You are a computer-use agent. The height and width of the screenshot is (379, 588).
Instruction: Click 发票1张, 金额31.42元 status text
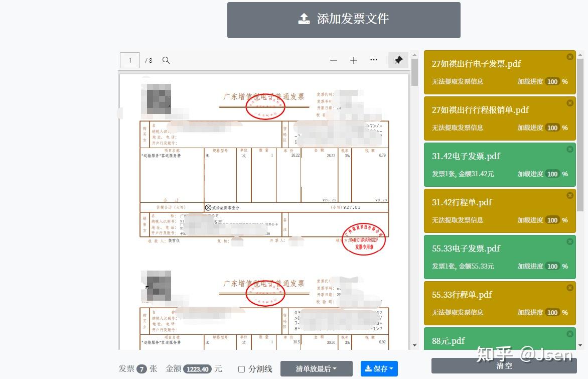coord(463,174)
